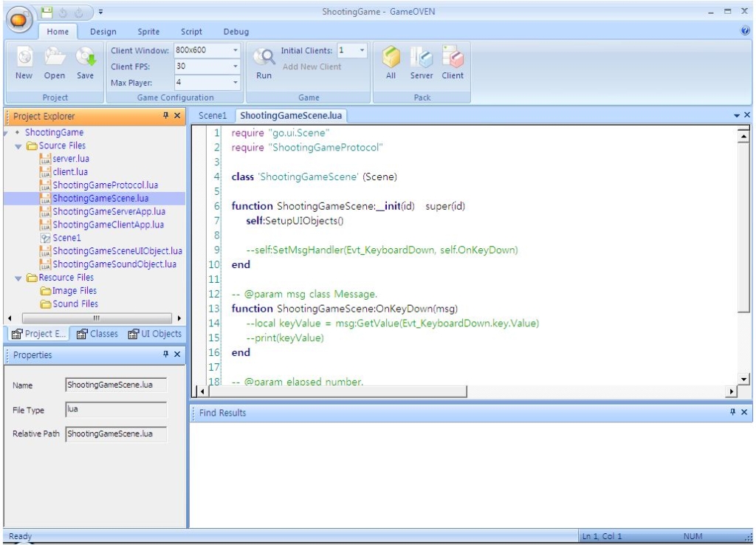Image resolution: width=756 pixels, height=545 pixels.
Task: Switch to Project Explorer bottom tab
Action: [38, 334]
